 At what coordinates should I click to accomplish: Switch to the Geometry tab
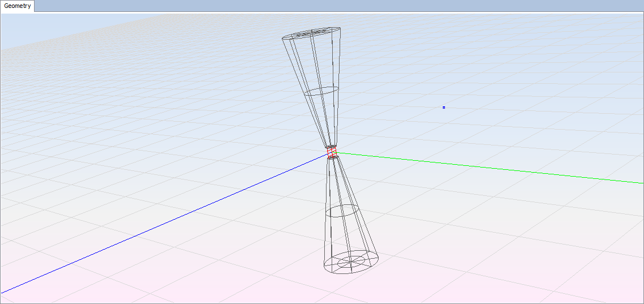[x=18, y=6]
